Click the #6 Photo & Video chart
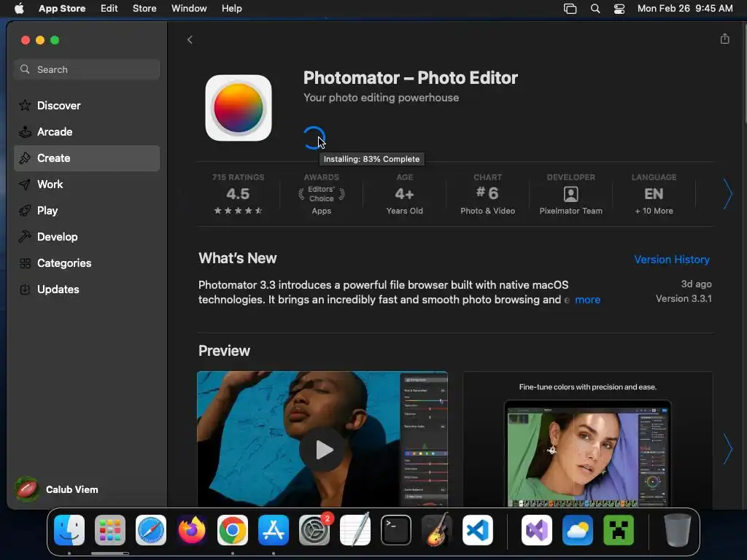Screen dimensions: 747x560 487,194
